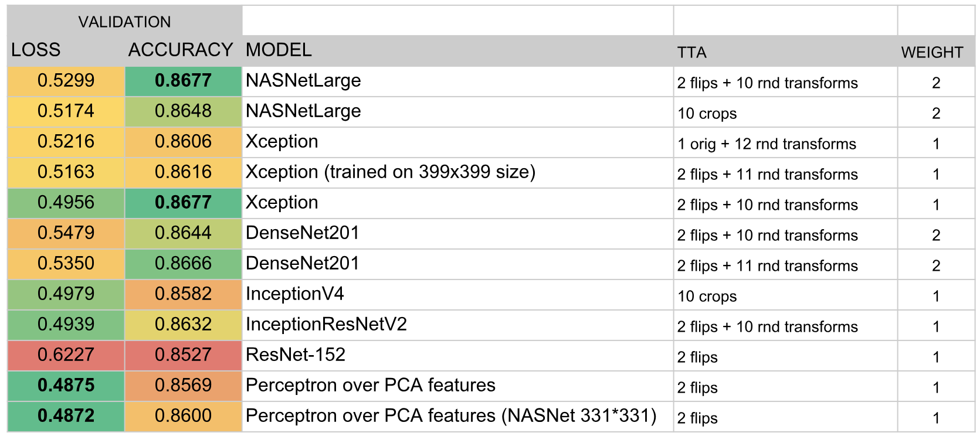
Task: Click the 0.8582 accuracy cell
Action: 183,294
